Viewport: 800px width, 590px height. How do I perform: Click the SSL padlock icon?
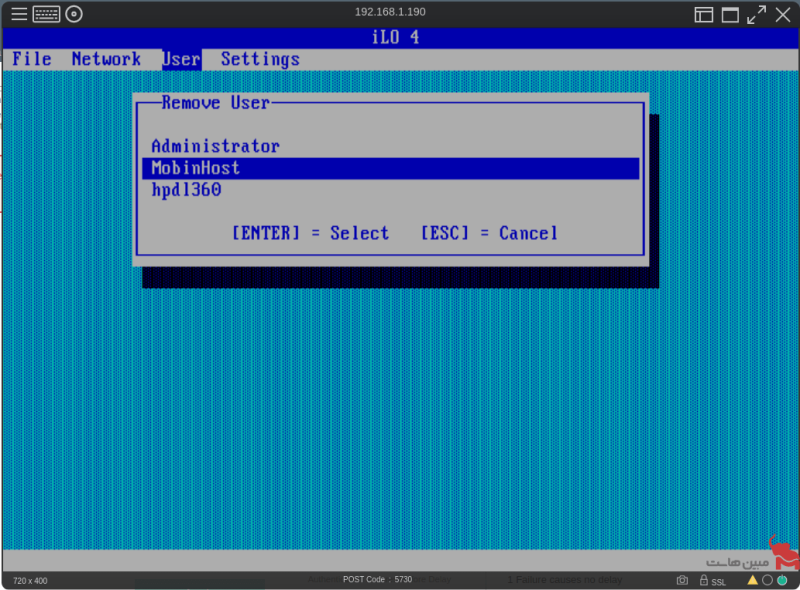704,580
